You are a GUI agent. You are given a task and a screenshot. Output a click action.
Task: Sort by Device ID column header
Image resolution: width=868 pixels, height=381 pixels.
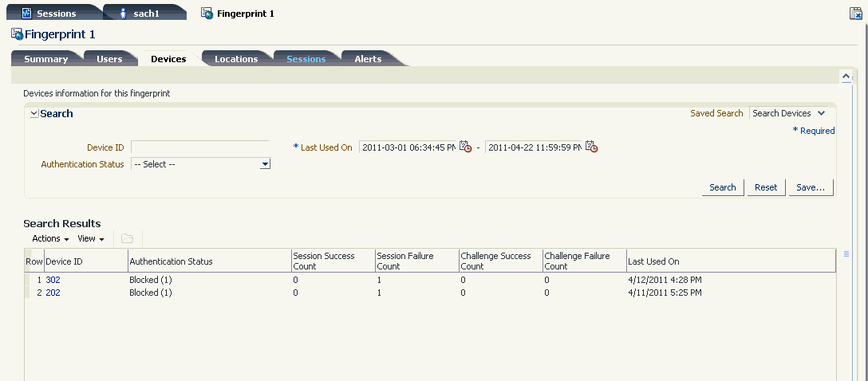[86, 261]
